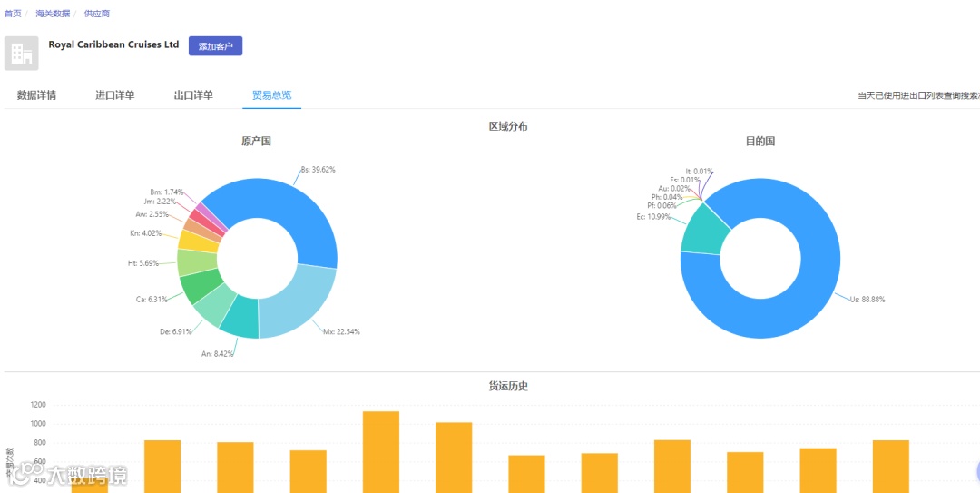Click the 目的国 chart title
The width and height of the screenshot is (980, 493).
click(x=760, y=142)
